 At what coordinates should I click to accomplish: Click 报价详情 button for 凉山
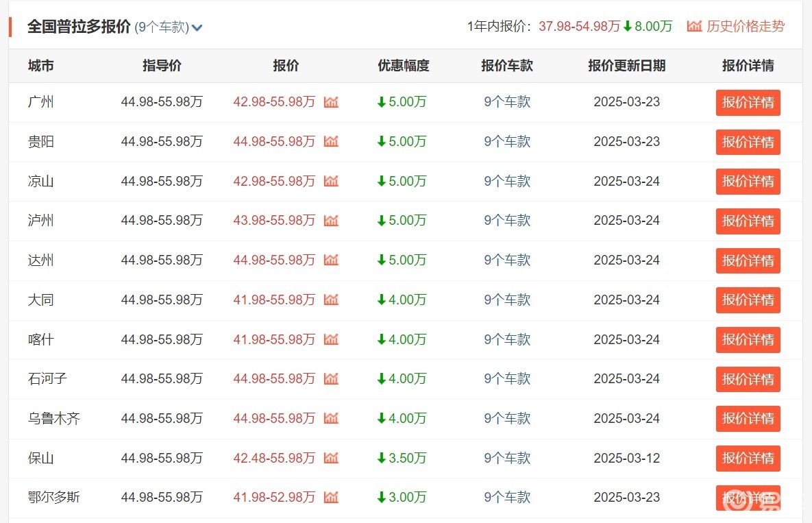(x=748, y=182)
